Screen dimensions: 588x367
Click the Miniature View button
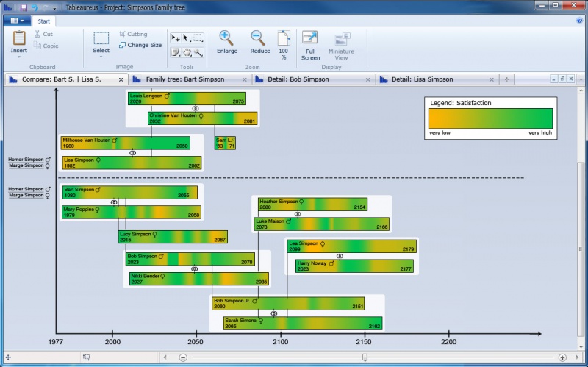pos(341,46)
